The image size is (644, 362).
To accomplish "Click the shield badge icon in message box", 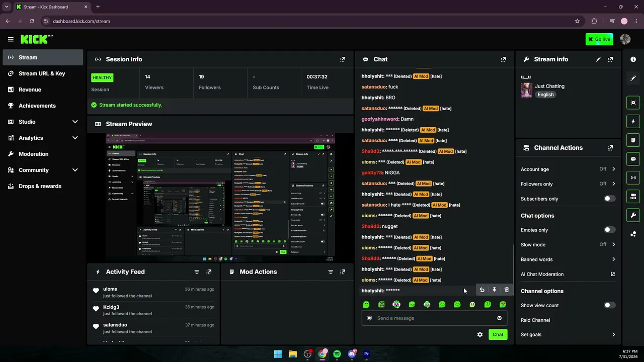I will pos(369,318).
